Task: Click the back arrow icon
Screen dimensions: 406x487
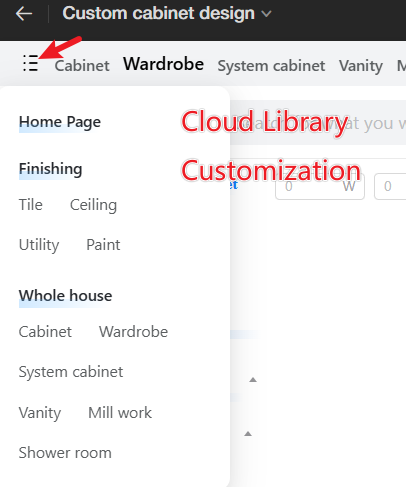Action: [x=24, y=14]
